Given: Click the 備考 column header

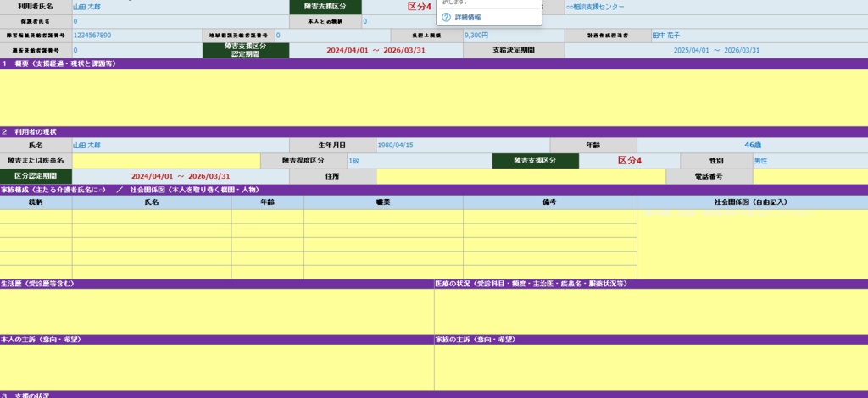Looking at the screenshot, I should [549, 202].
